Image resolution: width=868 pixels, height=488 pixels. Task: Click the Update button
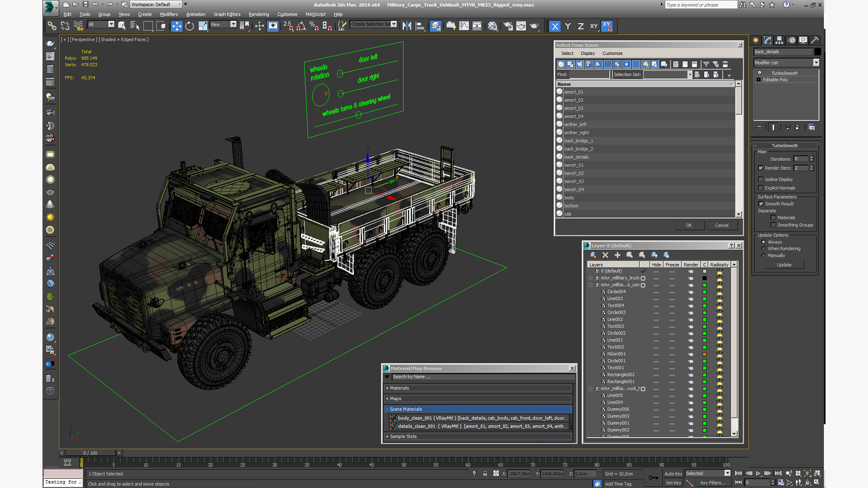pos(784,265)
